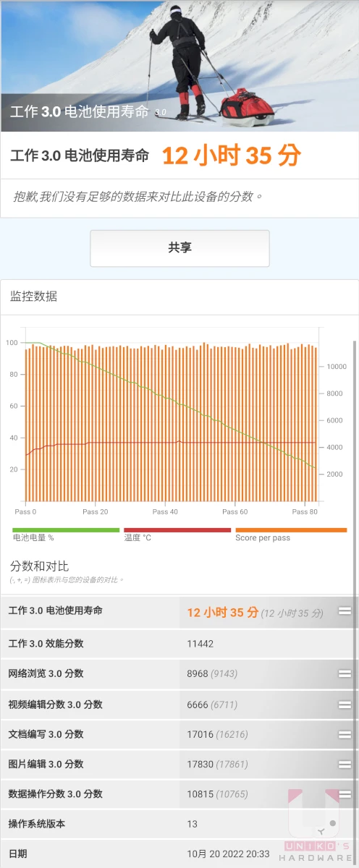Click comparison icon on 文档编写 3.0 row

tap(345, 734)
